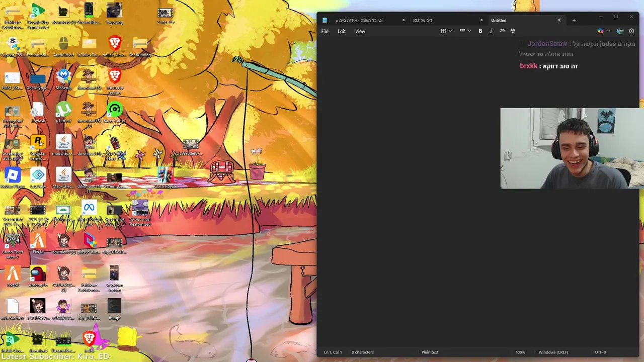The height and width of the screenshot is (362, 644).
Task: Insert a link using the Notepad link icon
Action: pyautogui.click(x=502, y=31)
